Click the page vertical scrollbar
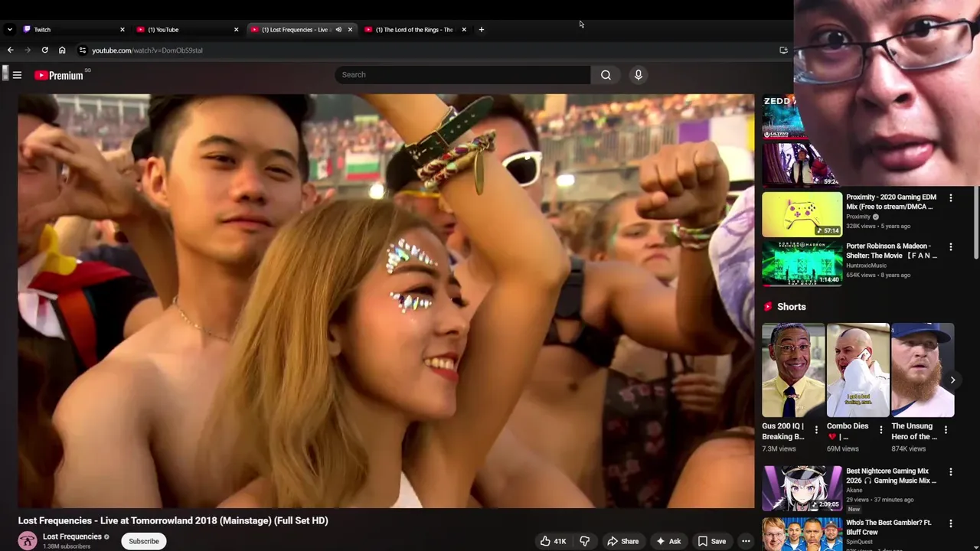Viewport: 980px width, 551px height. click(x=976, y=222)
